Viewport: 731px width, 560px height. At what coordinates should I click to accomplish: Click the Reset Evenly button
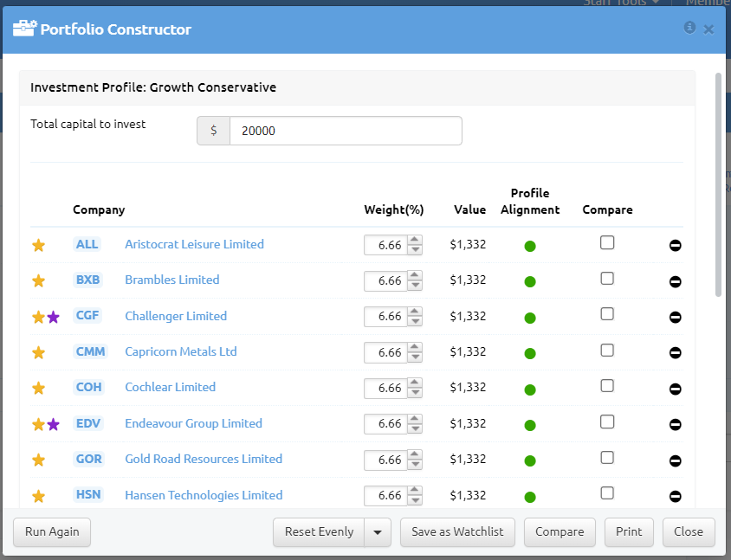(319, 532)
